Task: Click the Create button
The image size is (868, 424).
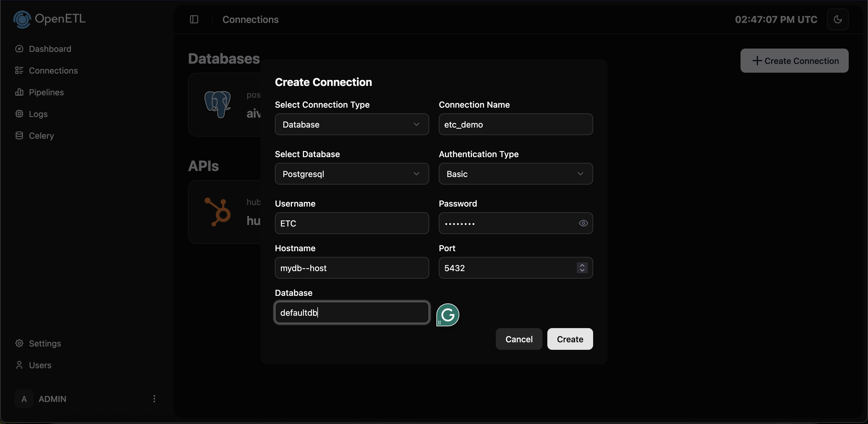Action: click(x=570, y=339)
